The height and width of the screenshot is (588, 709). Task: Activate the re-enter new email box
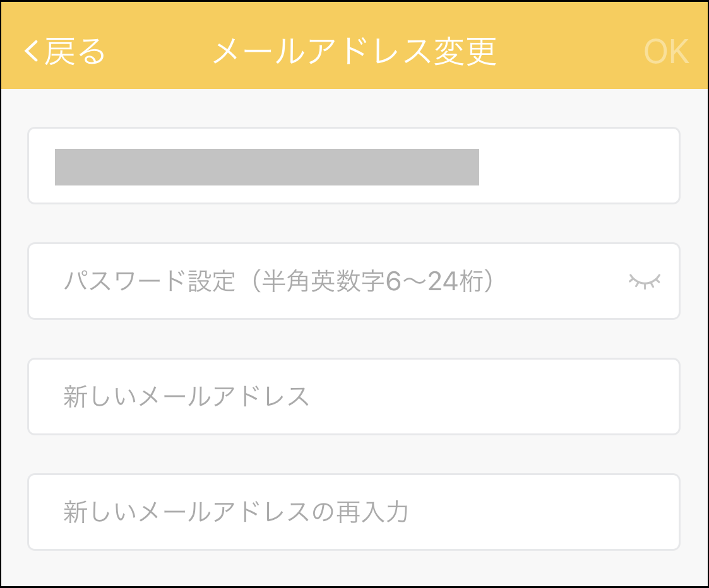(354, 512)
